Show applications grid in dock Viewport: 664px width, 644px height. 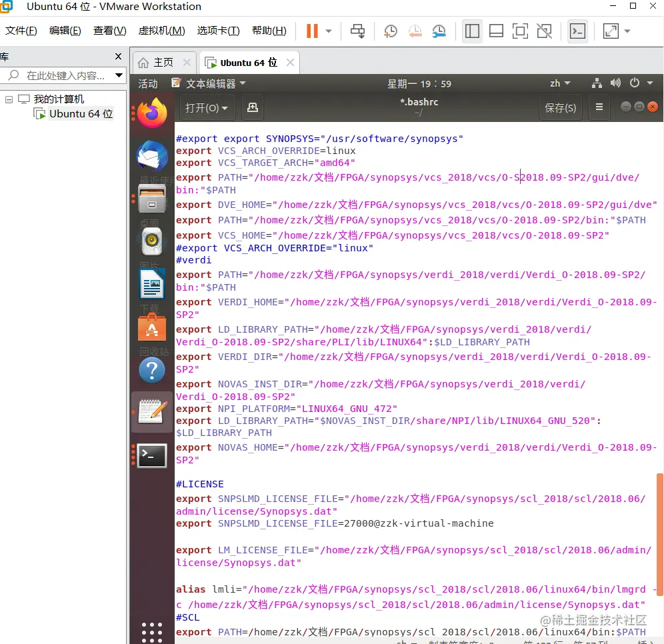point(152,633)
